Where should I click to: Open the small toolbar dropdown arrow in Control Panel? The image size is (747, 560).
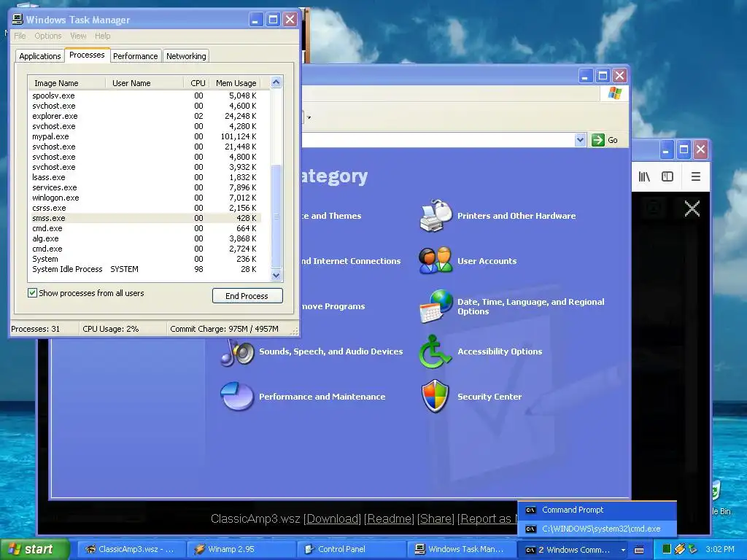pos(309,117)
